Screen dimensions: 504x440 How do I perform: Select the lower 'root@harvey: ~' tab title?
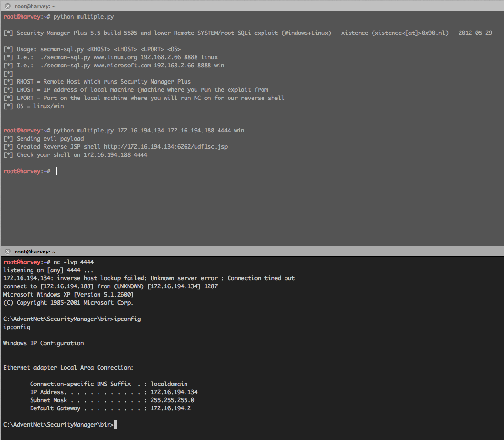[x=35, y=252]
